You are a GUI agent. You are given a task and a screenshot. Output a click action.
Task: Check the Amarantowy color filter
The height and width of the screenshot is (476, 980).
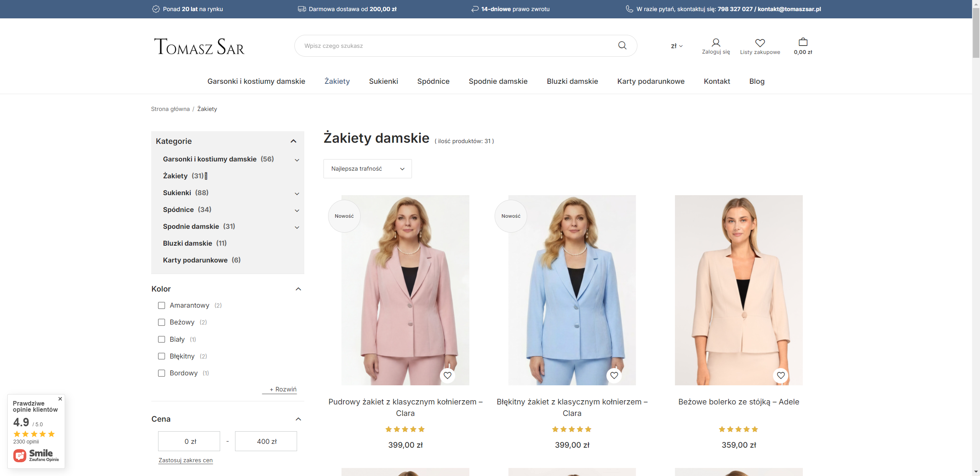[x=161, y=305]
